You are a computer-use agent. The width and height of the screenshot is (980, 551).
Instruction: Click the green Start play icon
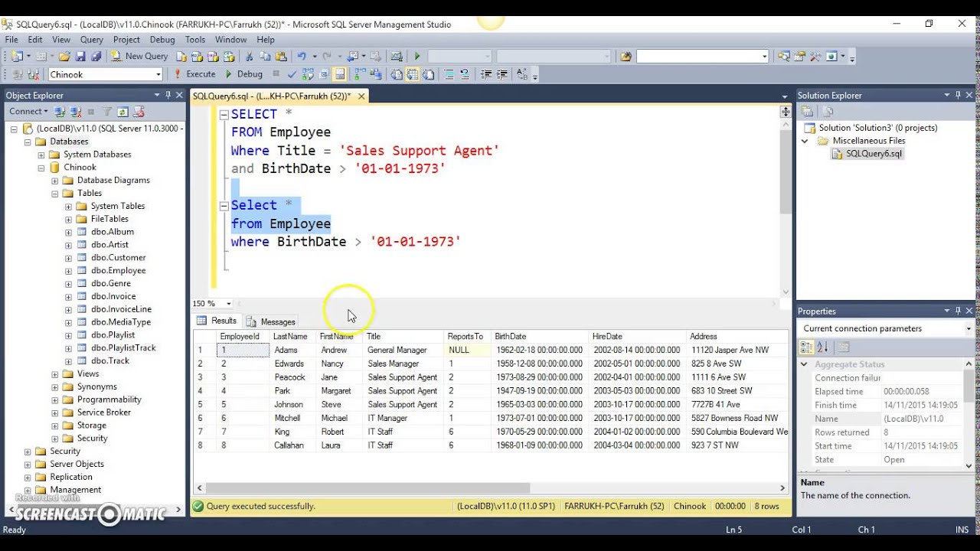(417, 56)
